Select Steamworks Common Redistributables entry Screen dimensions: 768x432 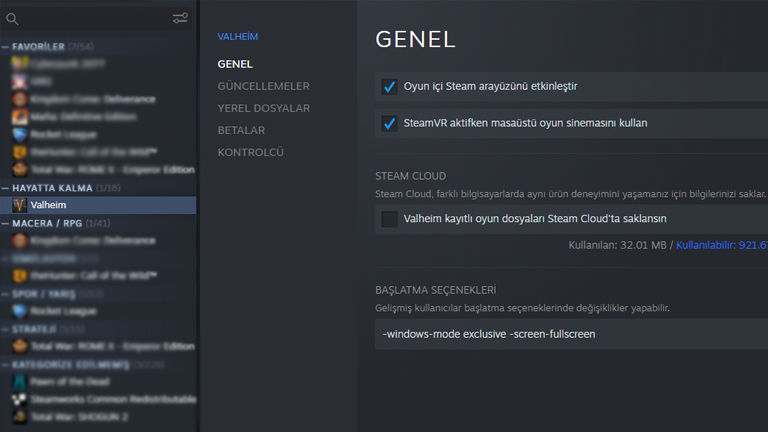click(x=98, y=399)
